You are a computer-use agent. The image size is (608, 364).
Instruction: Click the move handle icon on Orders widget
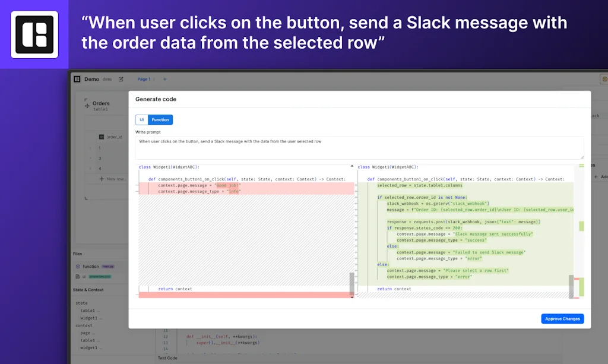[87, 106]
